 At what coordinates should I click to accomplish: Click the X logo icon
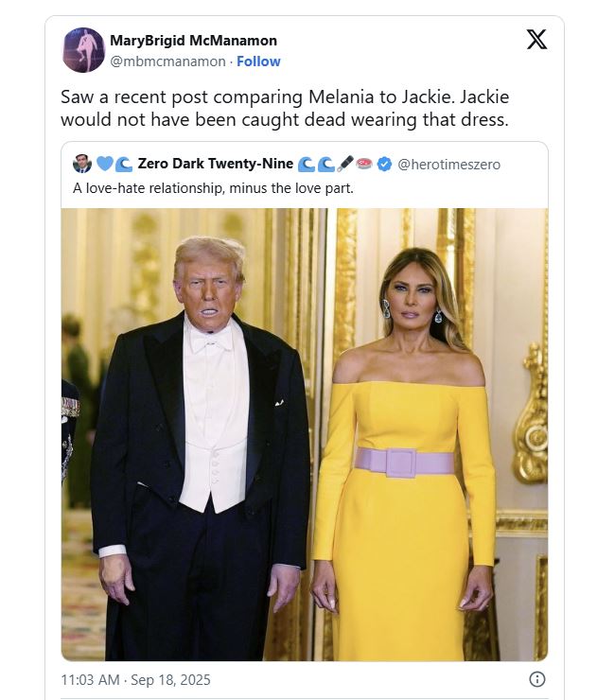click(x=536, y=40)
